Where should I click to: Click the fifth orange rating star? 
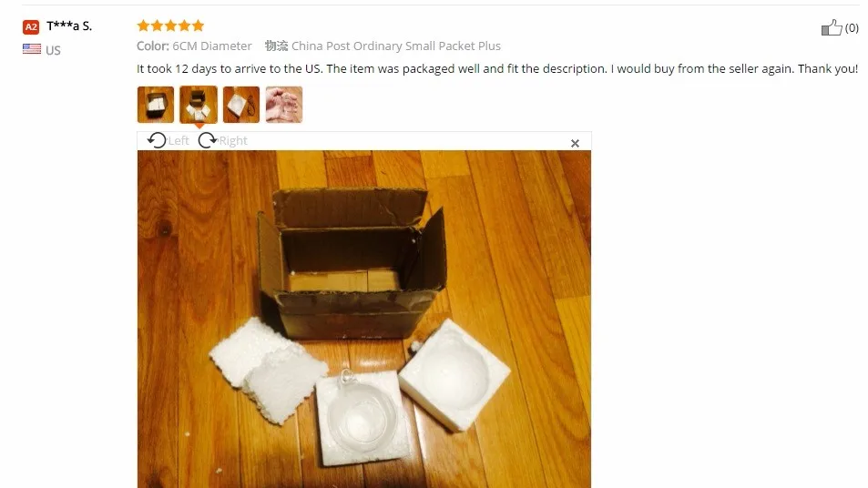(199, 25)
